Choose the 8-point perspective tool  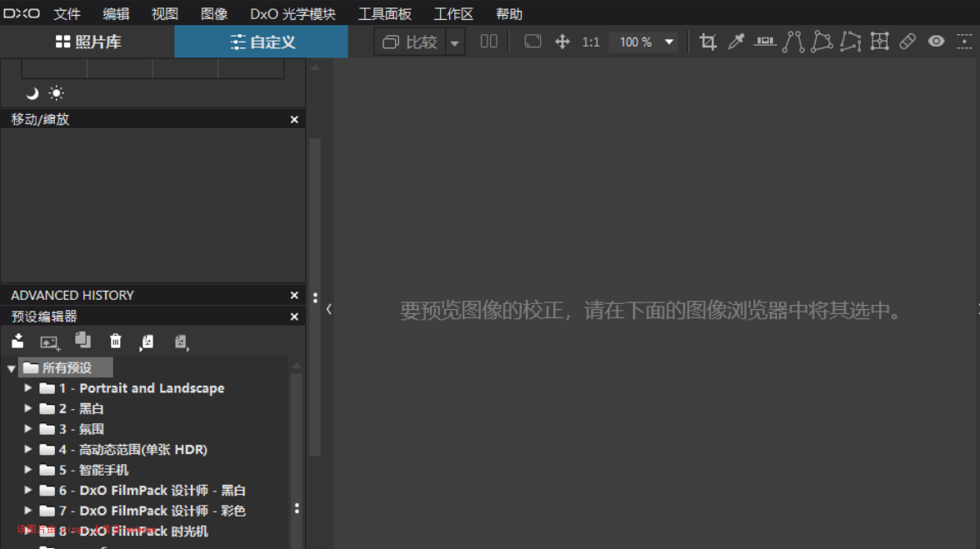[851, 42]
